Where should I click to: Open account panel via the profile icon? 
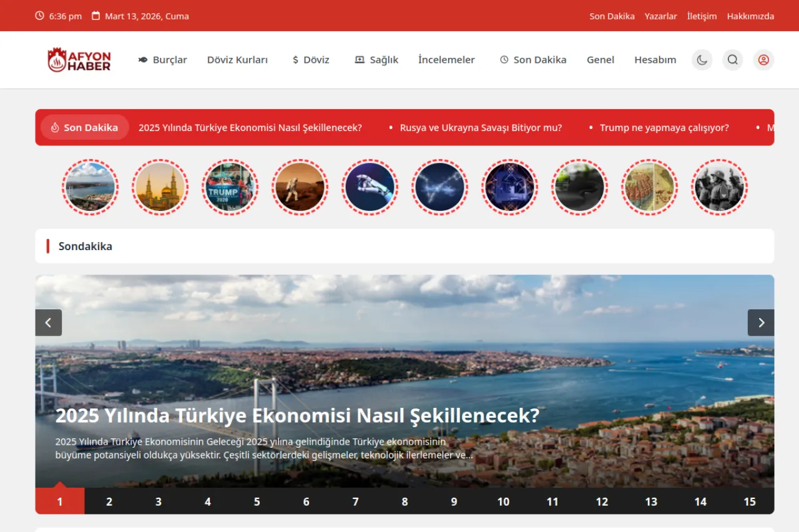(x=763, y=60)
